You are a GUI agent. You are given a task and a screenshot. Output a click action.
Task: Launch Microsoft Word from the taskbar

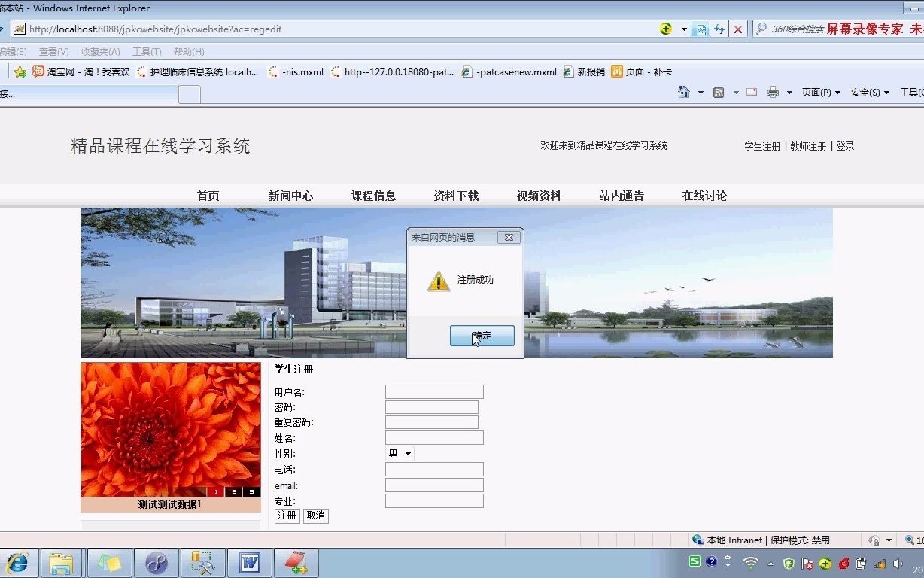(249, 562)
